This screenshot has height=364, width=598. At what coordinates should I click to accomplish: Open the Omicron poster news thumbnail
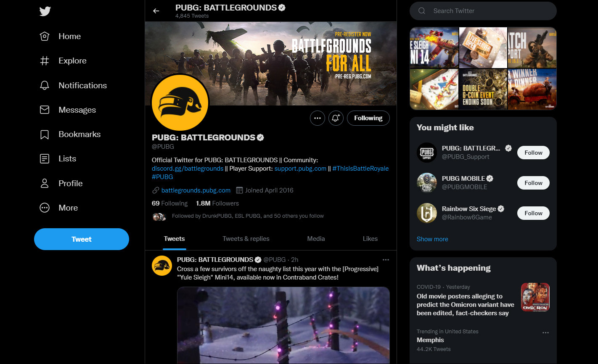[x=535, y=297]
